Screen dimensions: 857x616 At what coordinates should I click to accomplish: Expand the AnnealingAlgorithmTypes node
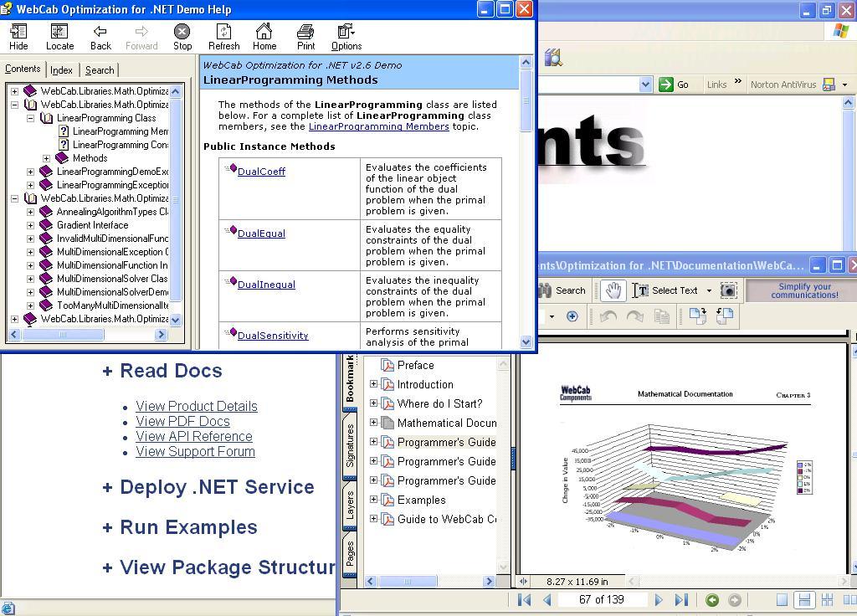pyautogui.click(x=31, y=212)
